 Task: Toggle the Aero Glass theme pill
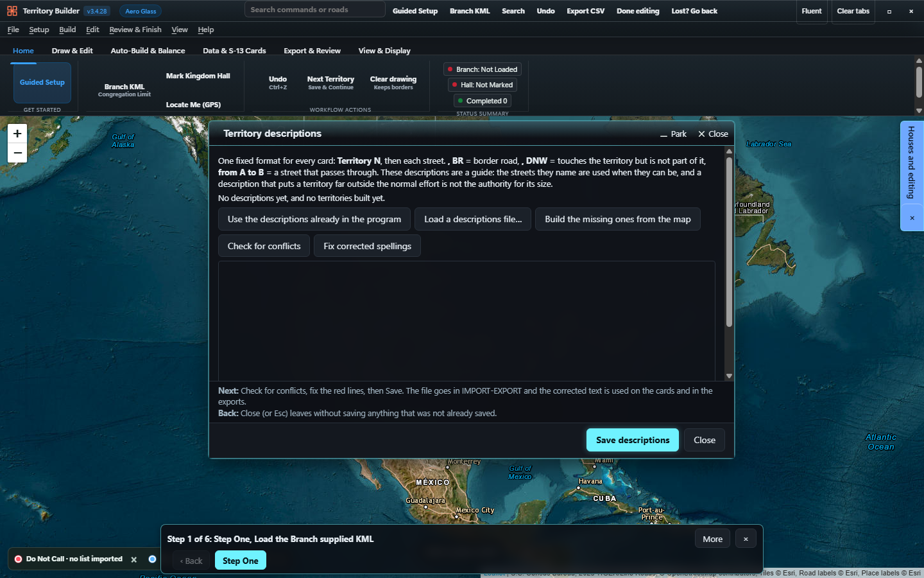(141, 11)
